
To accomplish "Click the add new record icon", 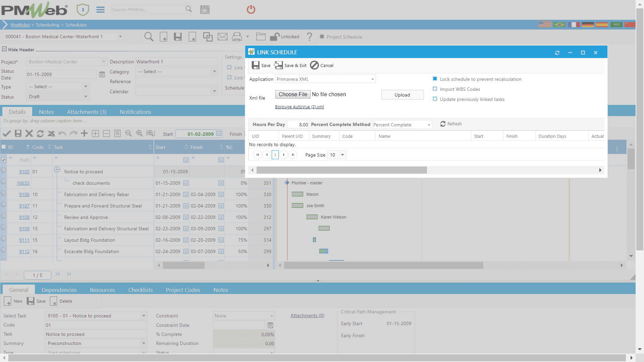I will pyautogui.click(x=163, y=37).
